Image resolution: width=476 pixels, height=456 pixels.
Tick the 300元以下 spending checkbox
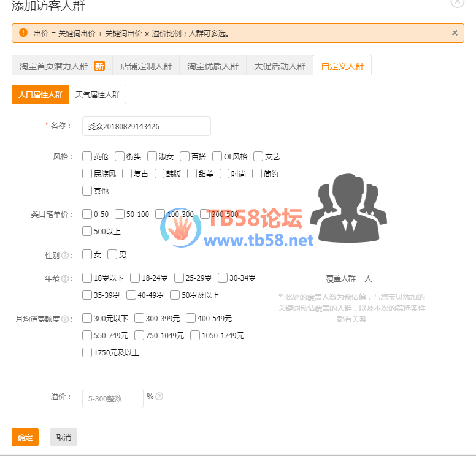pos(87,318)
